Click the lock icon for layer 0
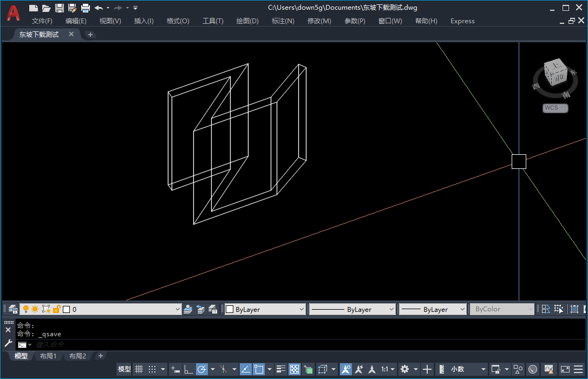The height and width of the screenshot is (379, 588). click(55, 309)
